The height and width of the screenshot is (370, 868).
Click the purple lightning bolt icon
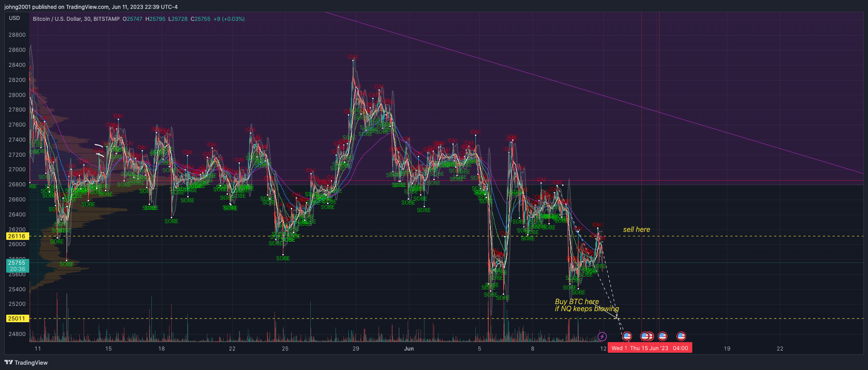(x=602, y=337)
